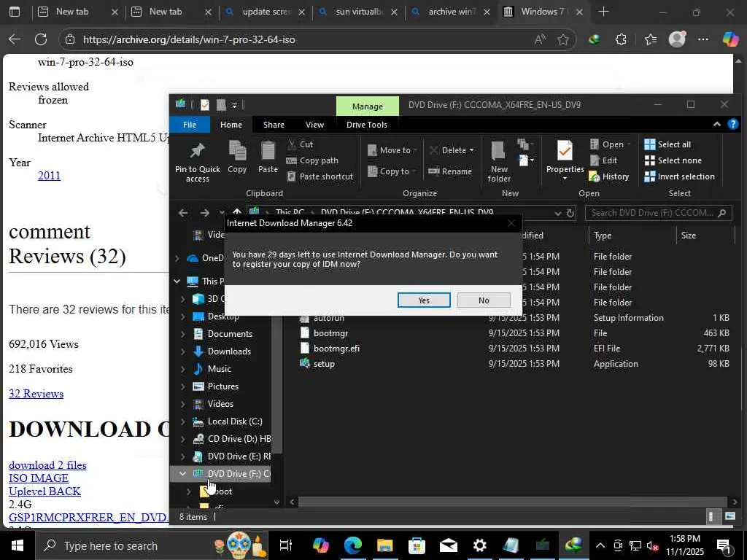Viewport: 747px width, 560px height.
Task: Select Music in the navigation pane
Action: [219, 368]
